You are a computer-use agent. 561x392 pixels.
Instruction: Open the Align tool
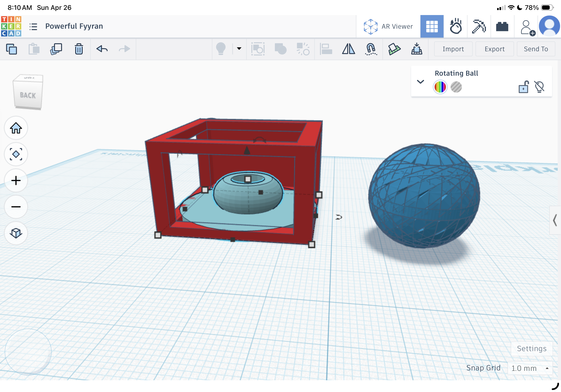326,49
